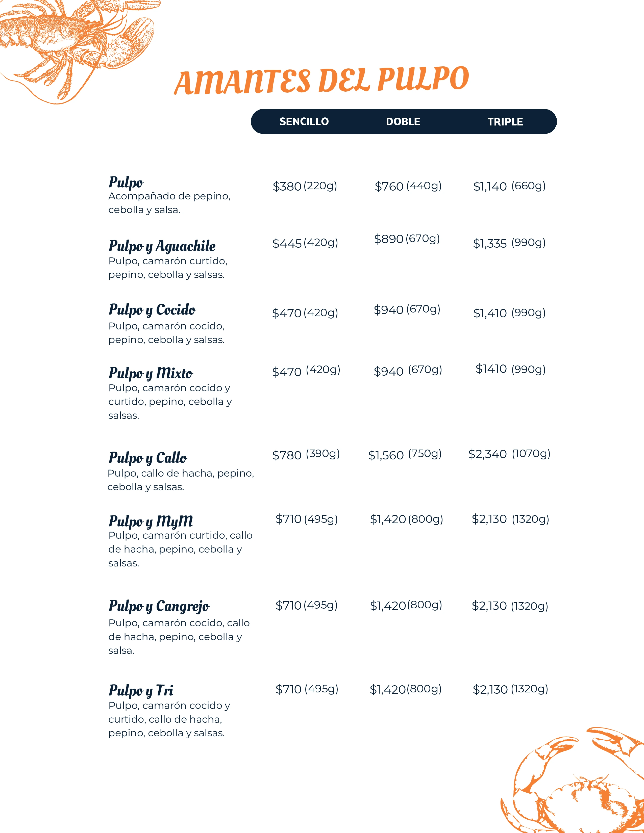This screenshot has width=644, height=833.
Task: Click the $890 (670g) doble price
Action: pos(407,239)
